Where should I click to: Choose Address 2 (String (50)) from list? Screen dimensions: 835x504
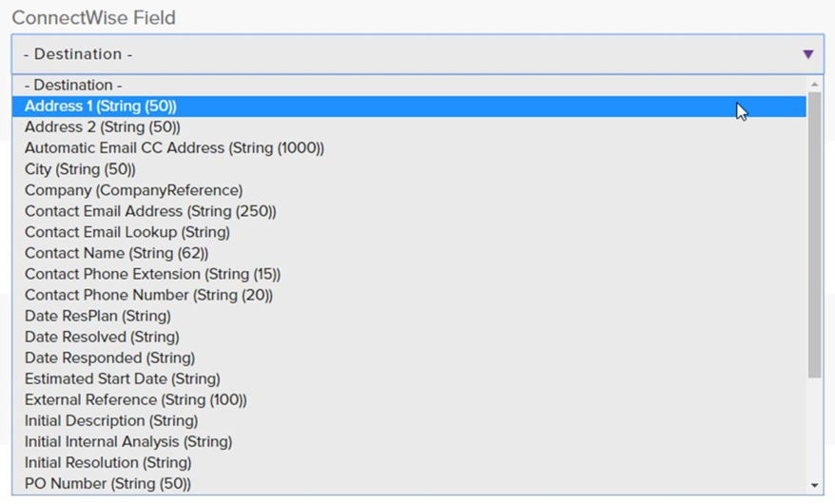click(103, 127)
